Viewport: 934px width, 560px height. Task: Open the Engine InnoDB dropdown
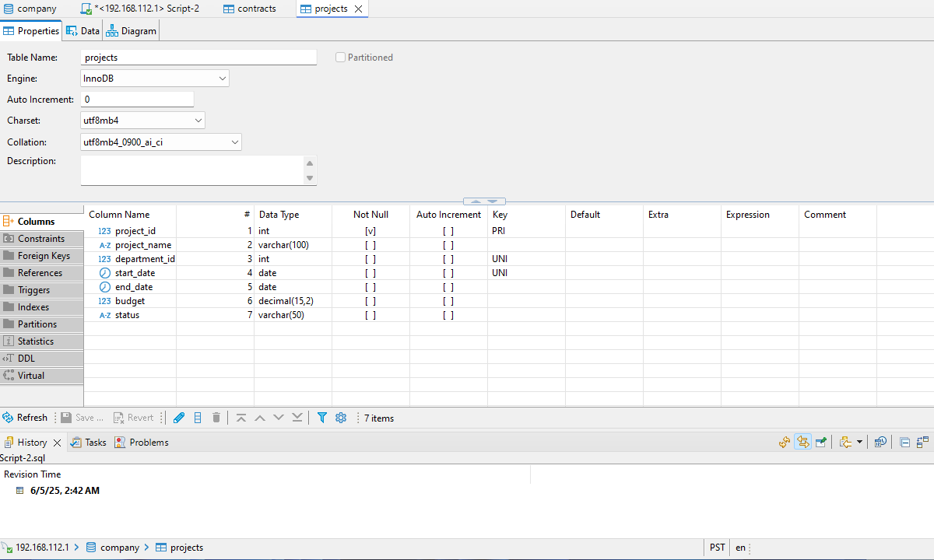[x=155, y=79]
